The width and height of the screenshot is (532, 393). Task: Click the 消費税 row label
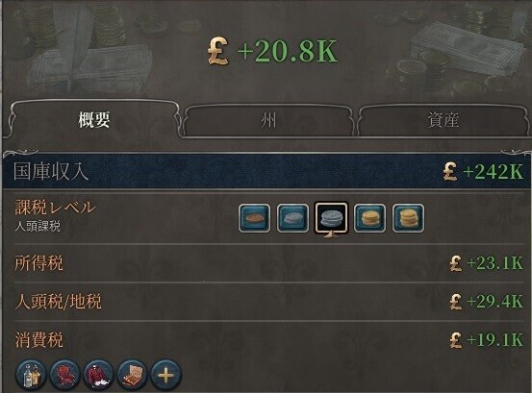[39, 340]
